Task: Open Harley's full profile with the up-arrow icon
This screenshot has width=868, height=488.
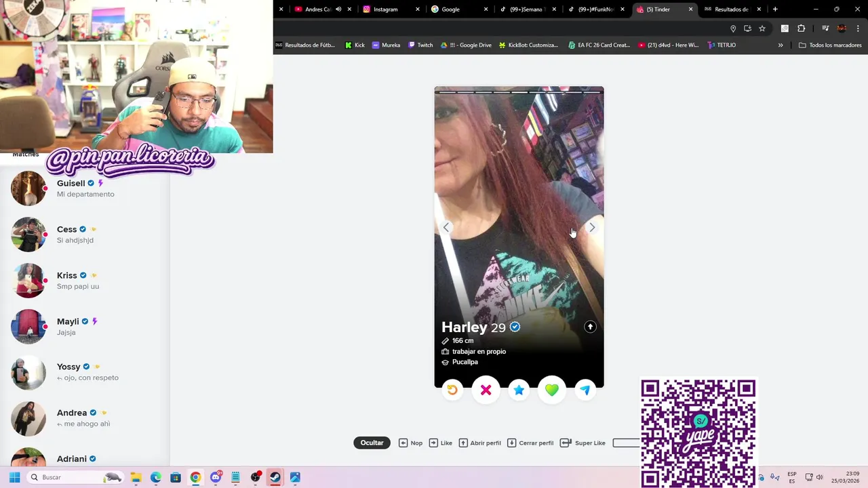Action: 590,327
